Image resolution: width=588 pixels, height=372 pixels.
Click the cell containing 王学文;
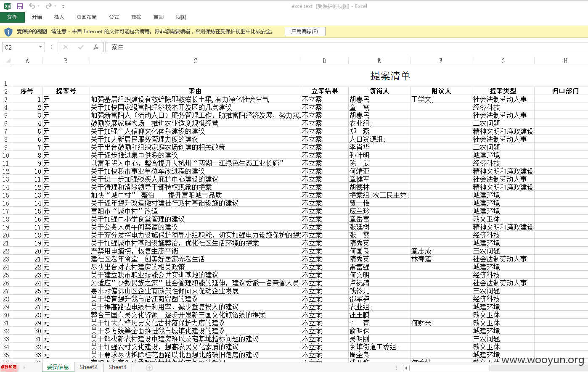pyautogui.click(x=441, y=99)
